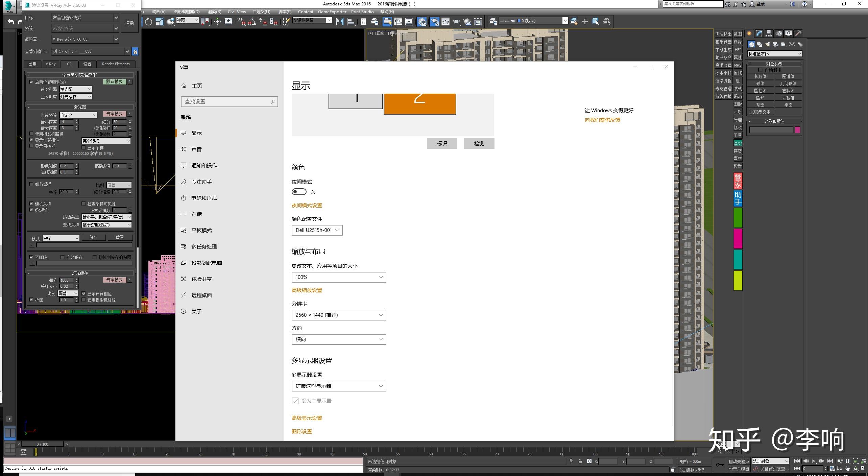Image resolution: width=868 pixels, height=476 pixels.
Task: Enable 自动栅格 checkbox in command panel
Action: [760, 70]
